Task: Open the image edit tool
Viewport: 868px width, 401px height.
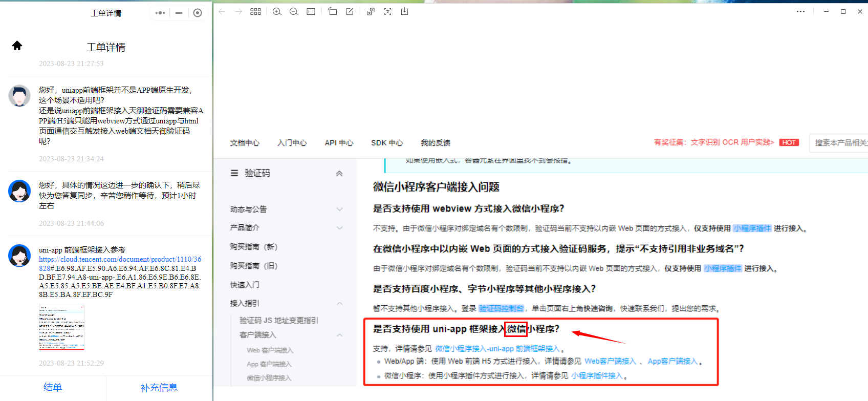Action: coord(350,11)
